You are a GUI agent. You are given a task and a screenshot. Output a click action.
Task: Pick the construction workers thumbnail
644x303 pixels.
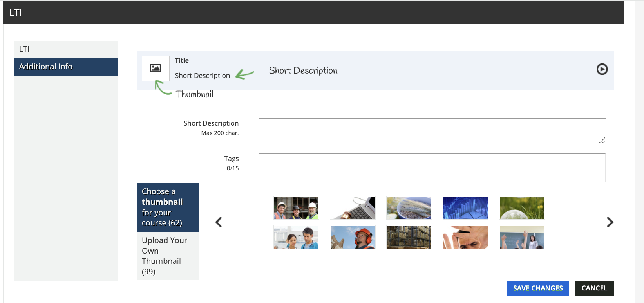point(296,208)
